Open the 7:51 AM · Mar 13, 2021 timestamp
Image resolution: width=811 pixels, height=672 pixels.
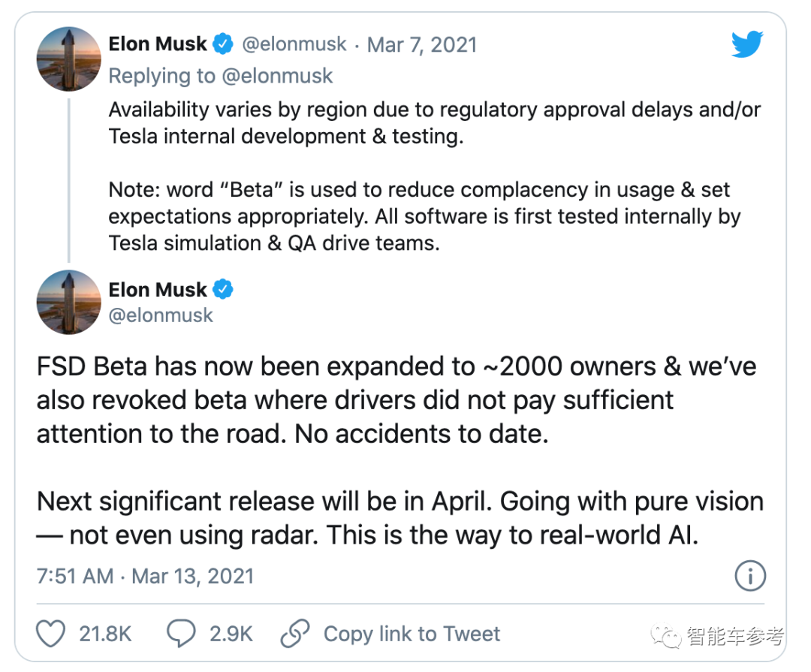(146, 577)
